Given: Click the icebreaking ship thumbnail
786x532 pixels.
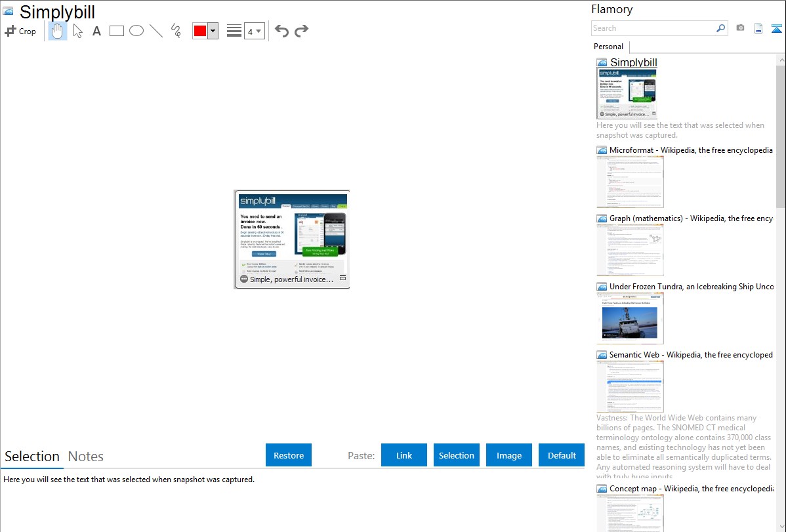Looking at the screenshot, I should (x=630, y=318).
